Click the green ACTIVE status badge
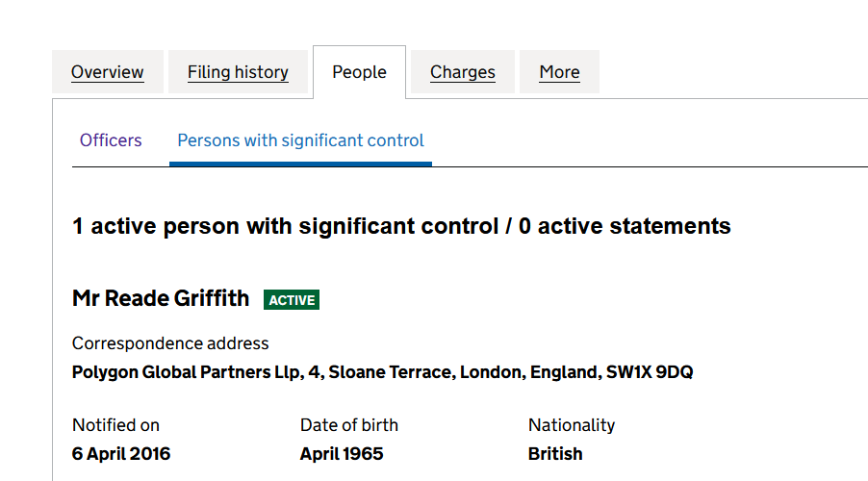868x481 pixels. (292, 300)
